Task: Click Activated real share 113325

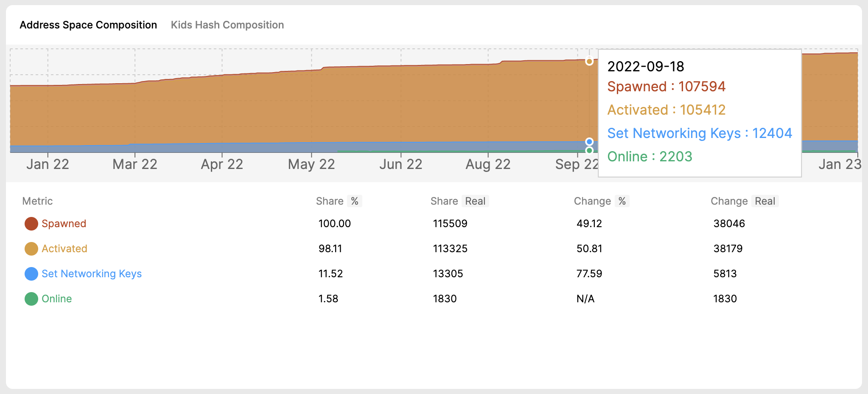Action: coord(450,249)
